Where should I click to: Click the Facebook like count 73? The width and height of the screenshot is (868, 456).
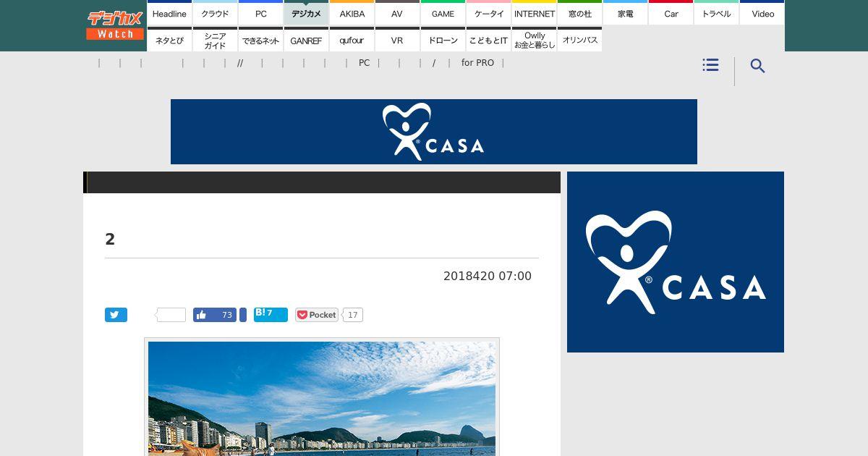[226, 315]
